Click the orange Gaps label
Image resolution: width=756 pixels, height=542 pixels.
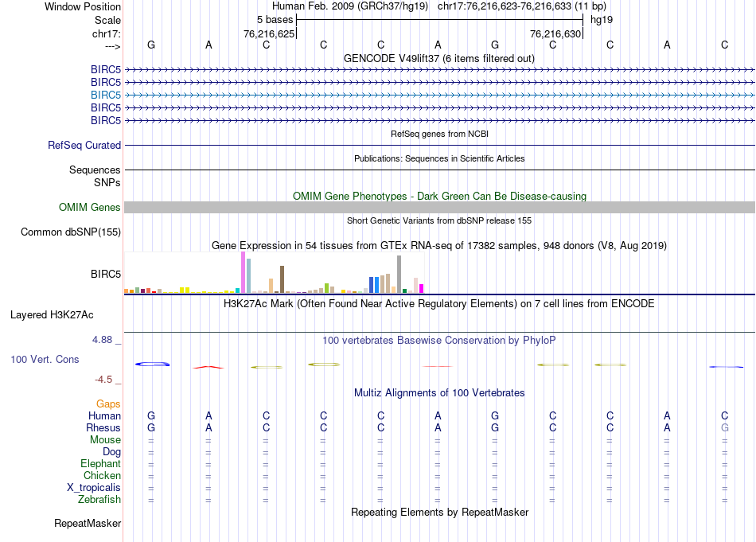[x=108, y=404]
